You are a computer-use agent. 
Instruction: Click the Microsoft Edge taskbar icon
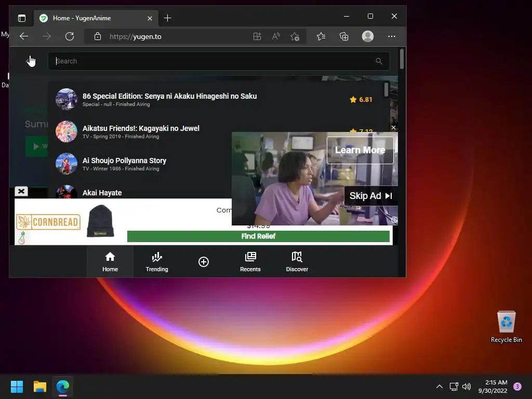[x=63, y=387]
